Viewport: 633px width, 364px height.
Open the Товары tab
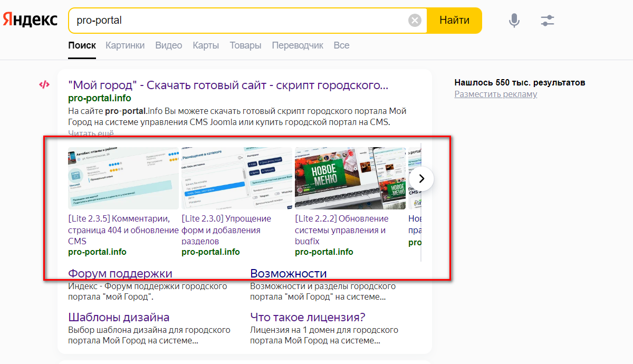click(245, 45)
